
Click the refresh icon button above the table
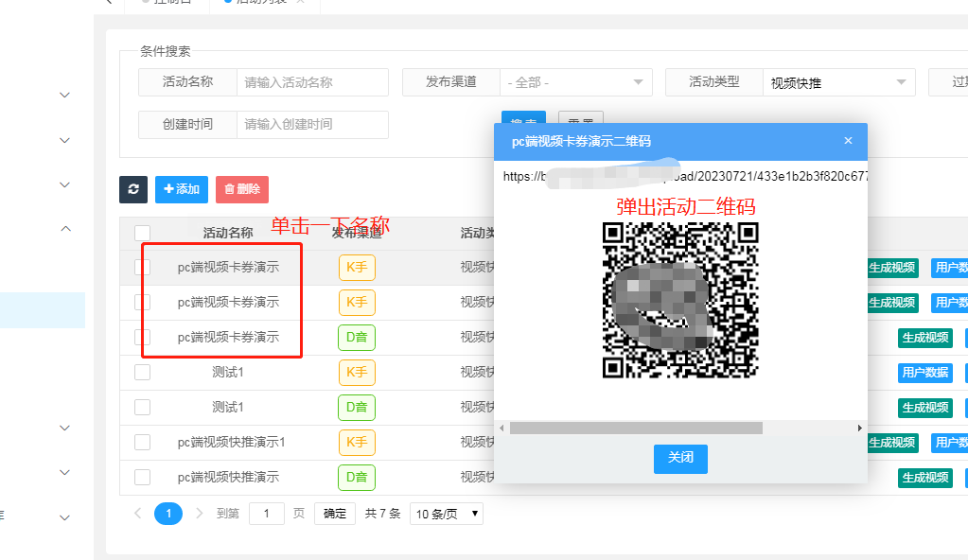pos(133,189)
